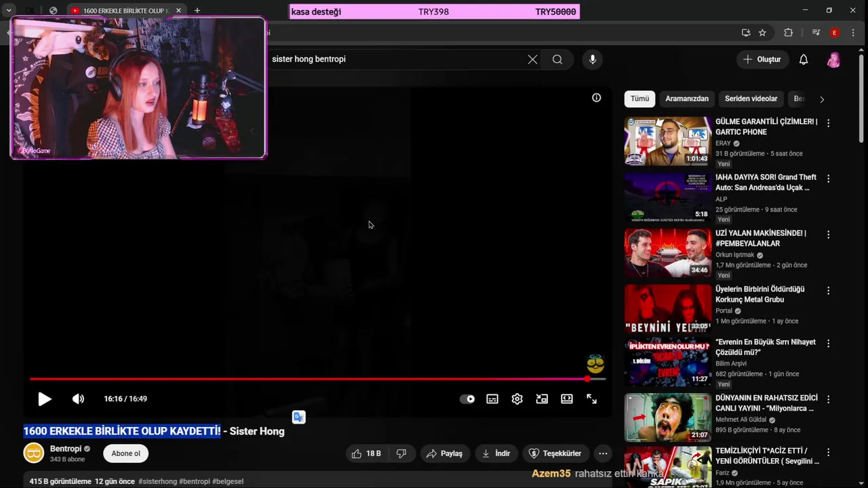Open UZİ YALAN MAKİNESİNDE video title
This screenshot has width=868, height=488.
(x=761, y=239)
